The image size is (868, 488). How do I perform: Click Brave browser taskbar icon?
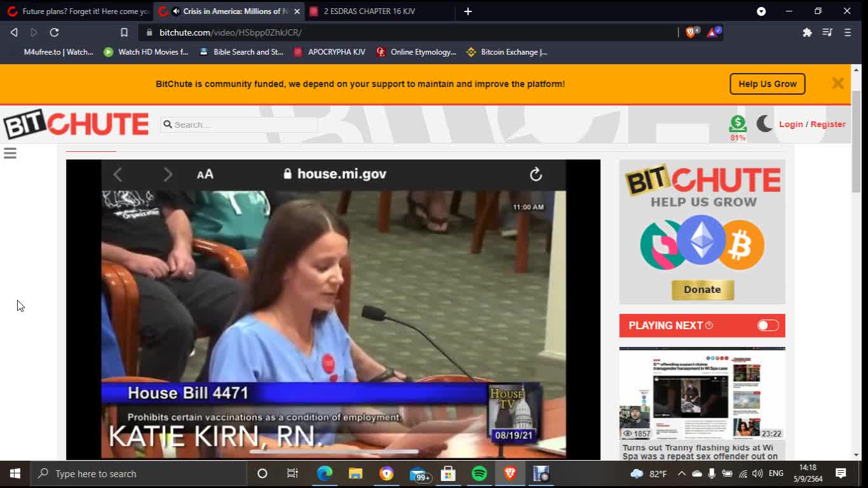(510, 474)
